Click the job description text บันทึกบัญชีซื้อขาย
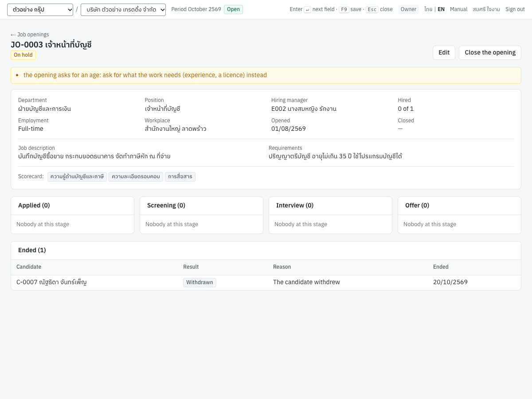This screenshot has width=532, height=399. pyautogui.click(x=94, y=156)
